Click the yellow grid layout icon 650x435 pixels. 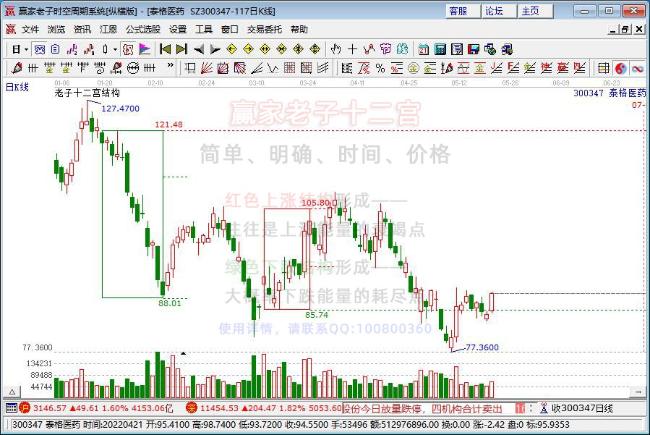[x=604, y=68]
